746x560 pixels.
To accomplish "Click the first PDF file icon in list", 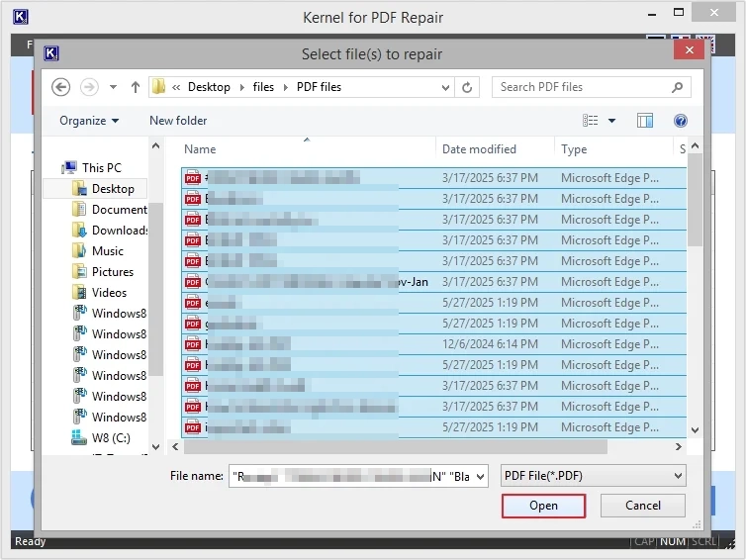I will (193, 178).
